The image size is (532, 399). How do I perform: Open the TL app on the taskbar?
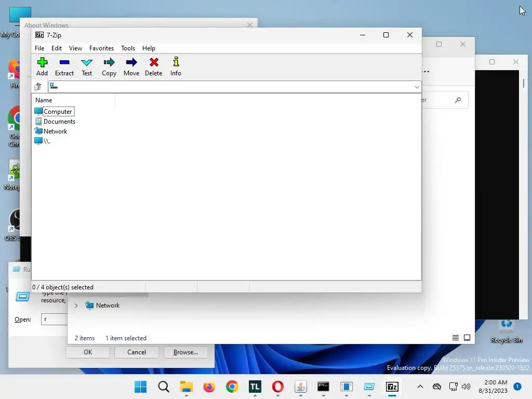pos(255,387)
